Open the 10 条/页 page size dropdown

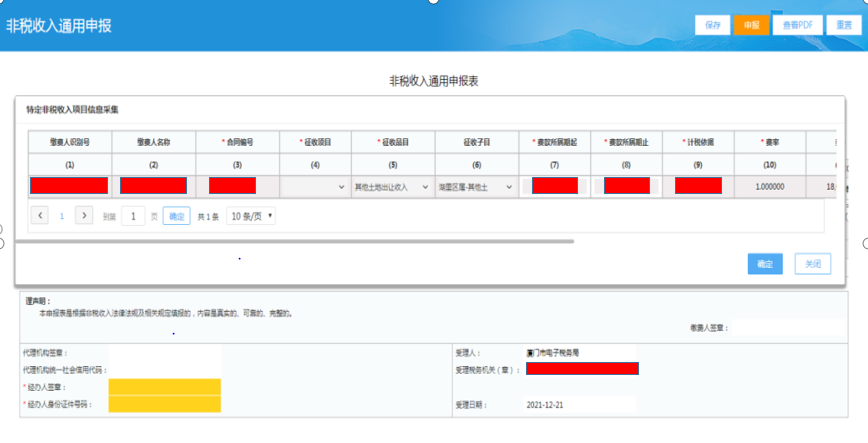[251, 216]
